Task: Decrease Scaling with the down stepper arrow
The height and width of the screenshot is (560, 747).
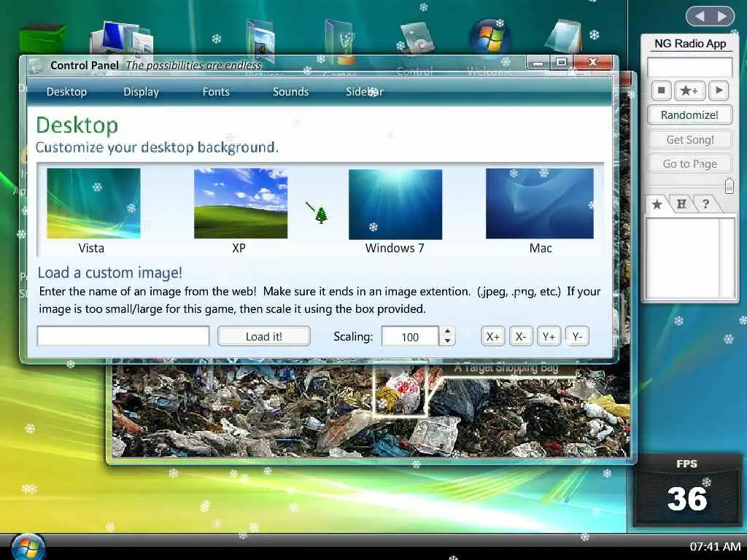Action: click(x=447, y=341)
